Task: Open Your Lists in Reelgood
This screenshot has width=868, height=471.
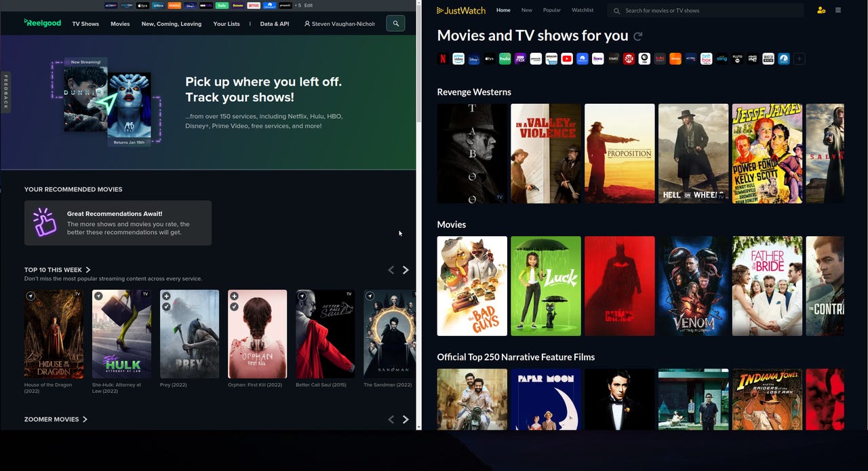Action: (226, 24)
